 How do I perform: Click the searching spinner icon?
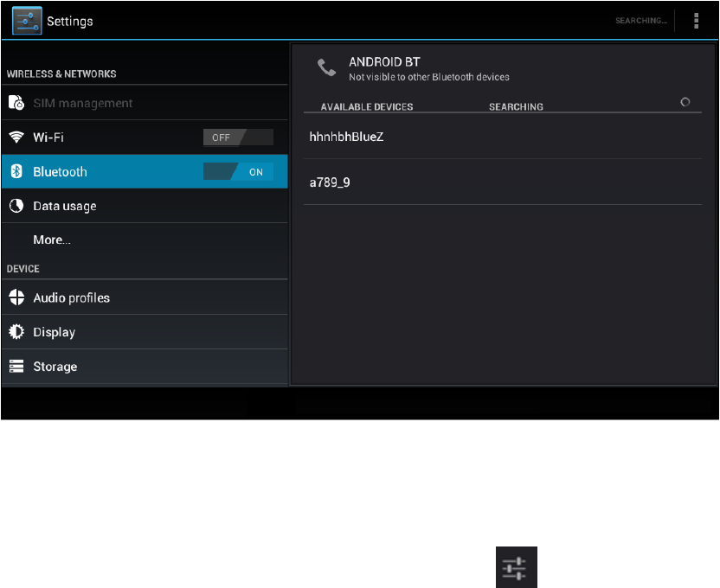pyautogui.click(x=685, y=102)
